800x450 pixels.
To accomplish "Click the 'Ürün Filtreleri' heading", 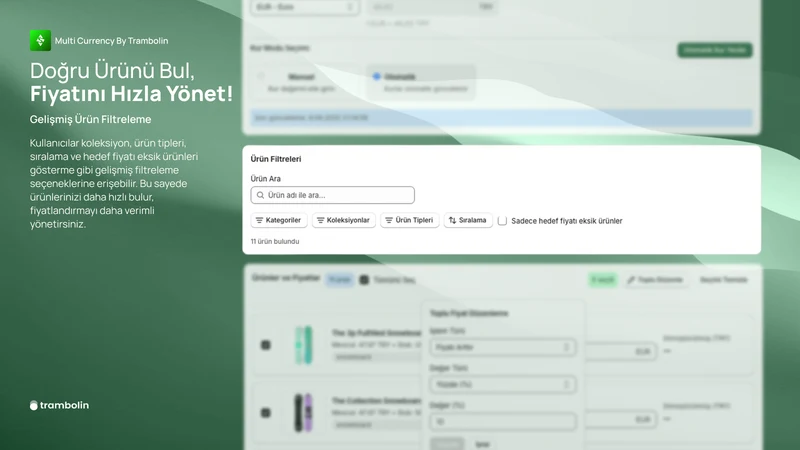I will (276, 159).
